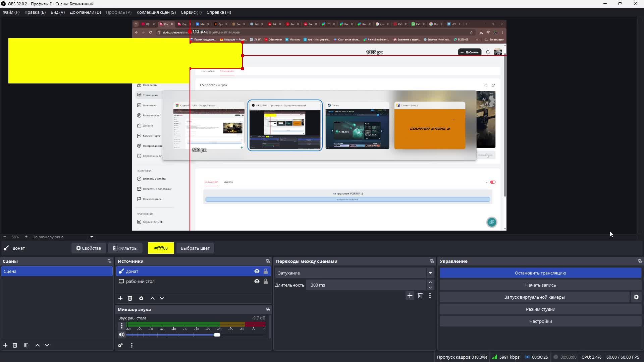Open advanced audio properties gears icon
Image resolution: width=644 pixels, height=362 pixels.
(120, 345)
